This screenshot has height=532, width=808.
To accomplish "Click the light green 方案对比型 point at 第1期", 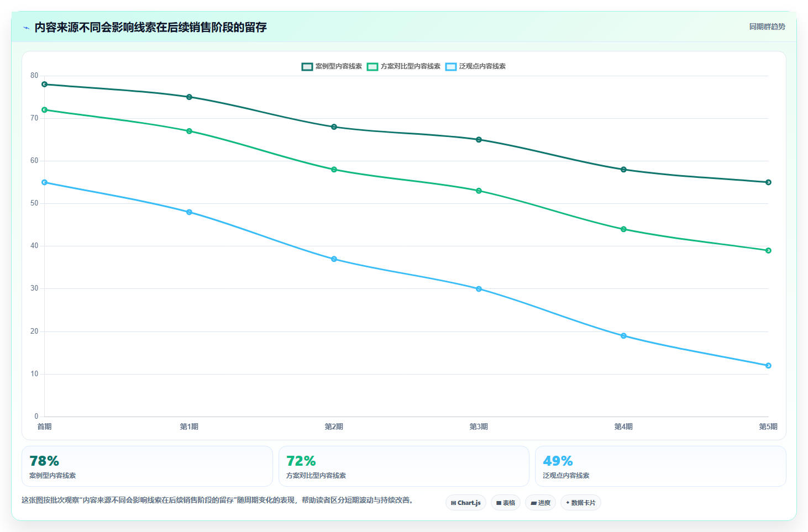I will (189, 131).
